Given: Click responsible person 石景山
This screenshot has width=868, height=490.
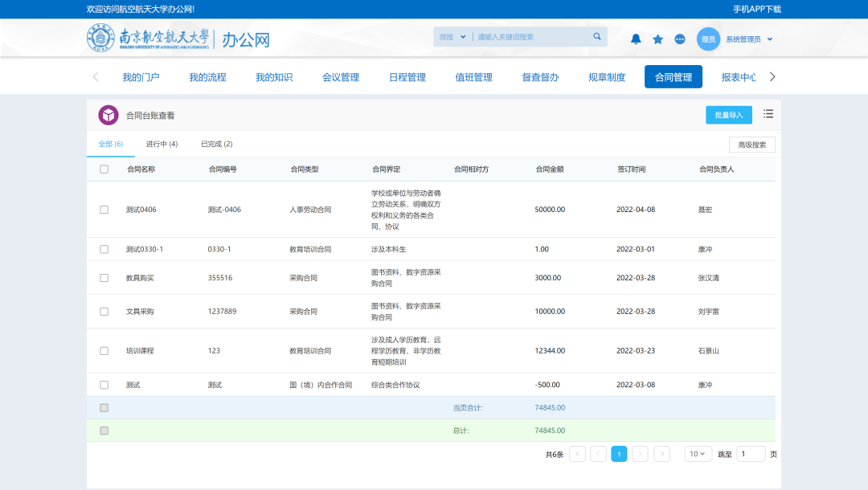Looking at the screenshot, I should [x=709, y=351].
